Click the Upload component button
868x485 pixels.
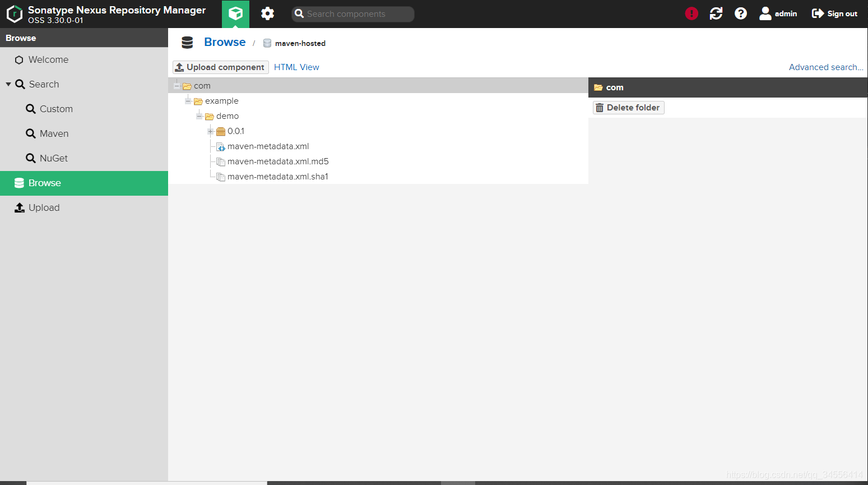pos(221,67)
